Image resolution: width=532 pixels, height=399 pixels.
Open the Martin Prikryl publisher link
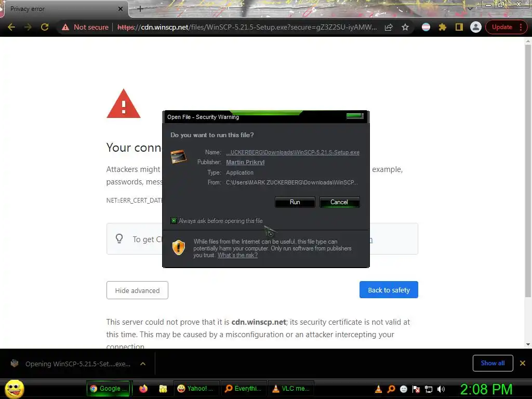coord(245,162)
